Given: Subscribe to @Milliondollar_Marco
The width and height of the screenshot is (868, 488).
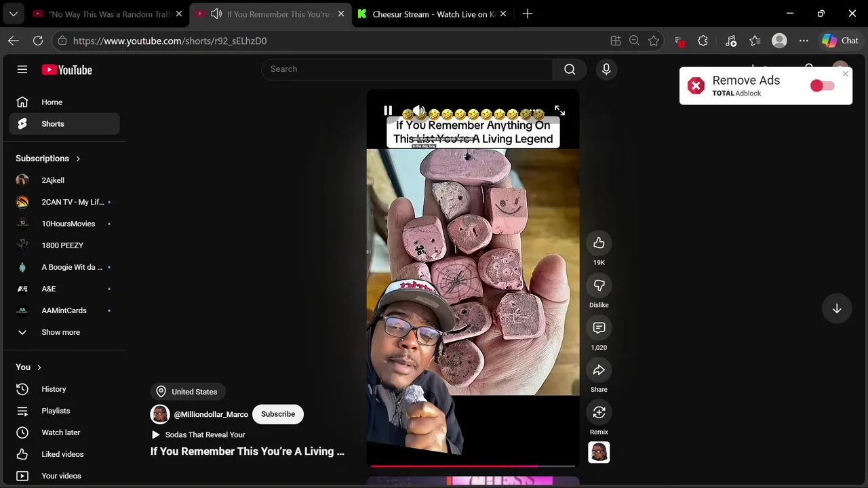Looking at the screenshot, I should (x=278, y=414).
